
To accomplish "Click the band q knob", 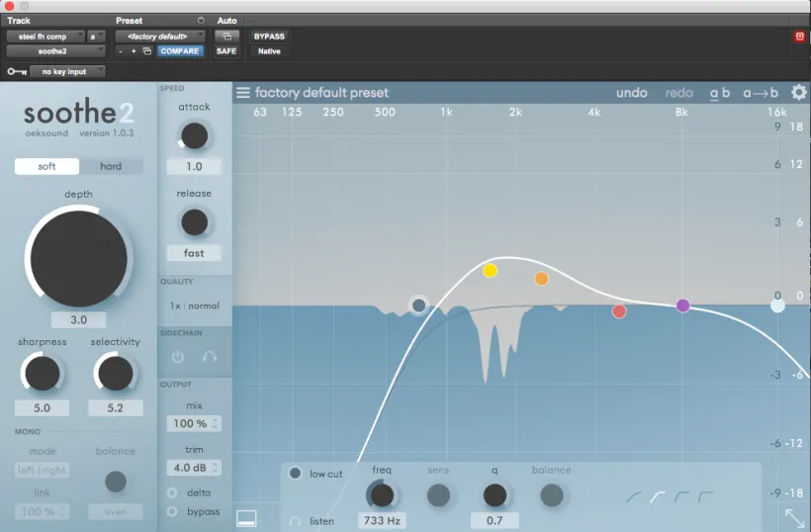I will (x=495, y=495).
